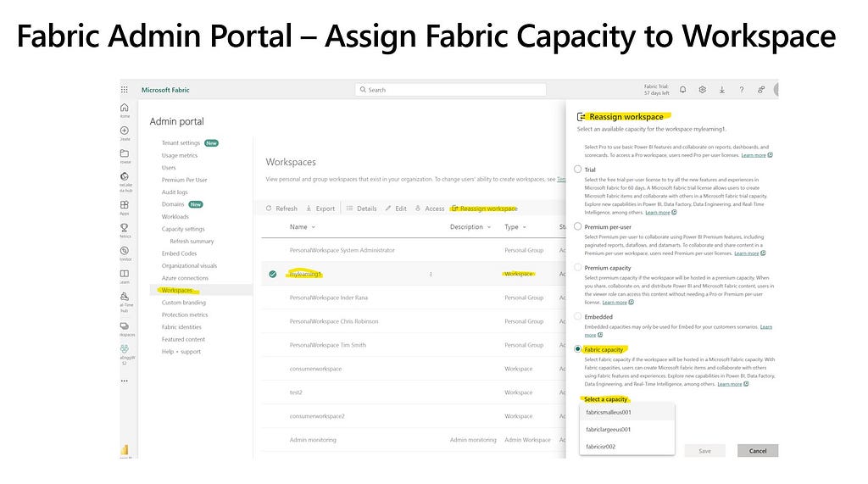Open Embed Codes menu item
The width and height of the screenshot is (868, 484).
click(x=179, y=253)
